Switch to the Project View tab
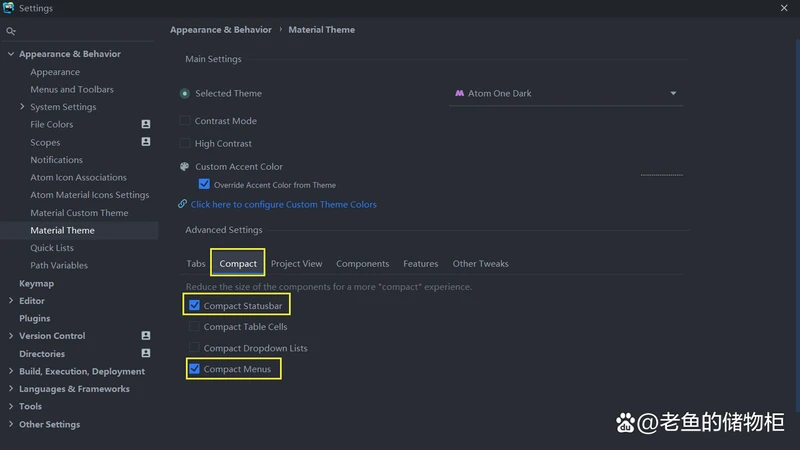Screen dimensions: 800x450 pos(296,264)
